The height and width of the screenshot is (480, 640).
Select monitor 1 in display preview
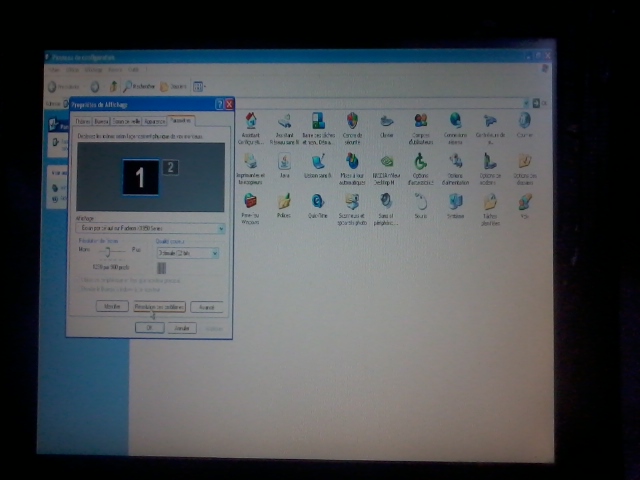click(141, 178)
